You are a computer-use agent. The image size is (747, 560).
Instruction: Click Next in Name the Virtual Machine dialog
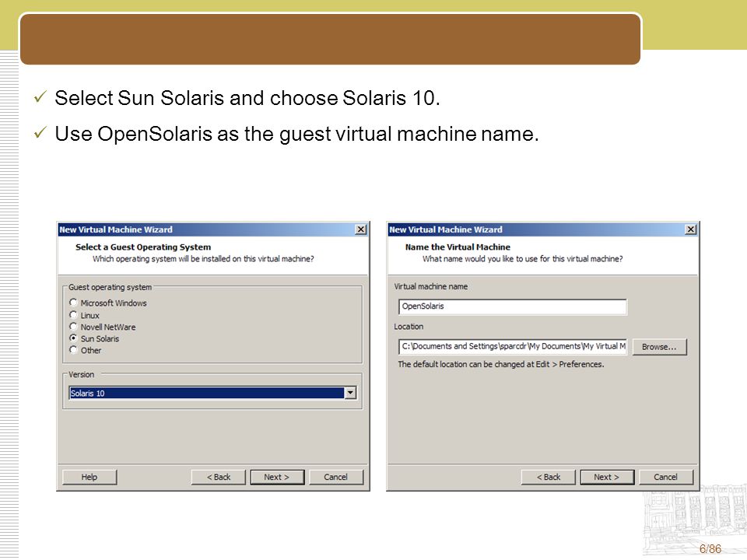tap(607, 477)
